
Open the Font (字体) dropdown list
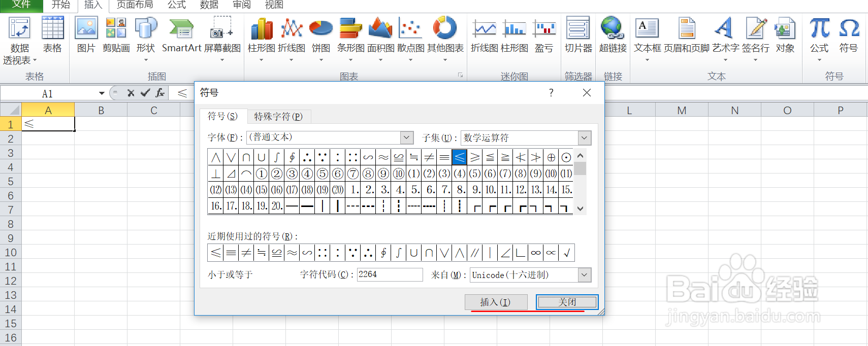(407, 137)
